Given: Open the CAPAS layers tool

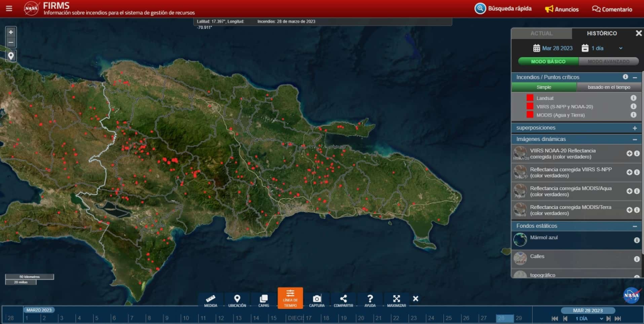Looking at the screenshot, I should [264, 301].
